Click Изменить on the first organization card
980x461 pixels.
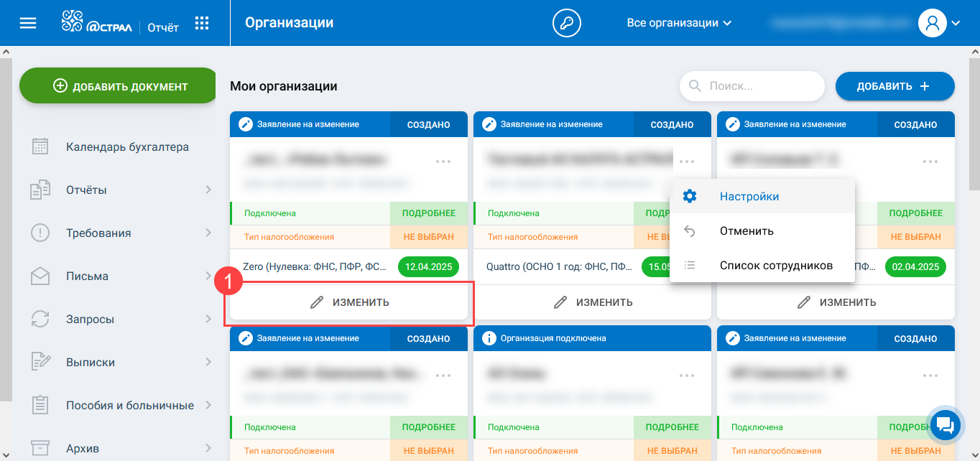349,302
